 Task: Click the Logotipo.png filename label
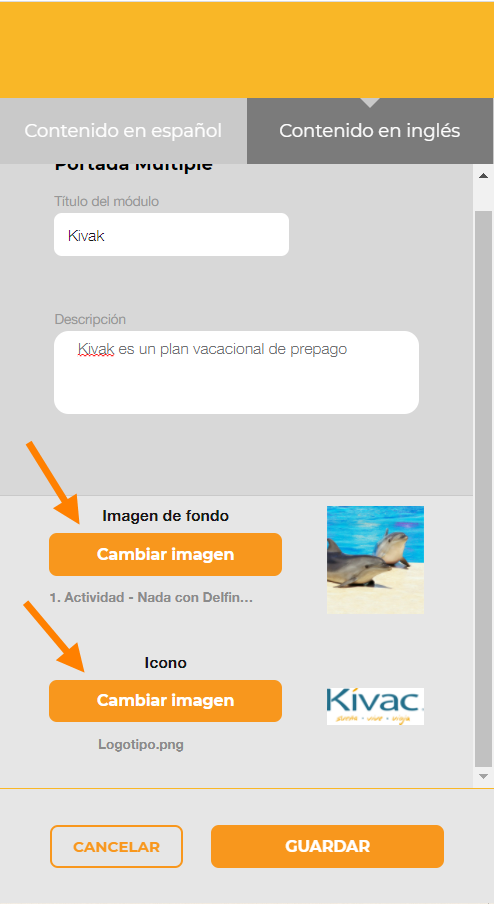click(141, 745)
